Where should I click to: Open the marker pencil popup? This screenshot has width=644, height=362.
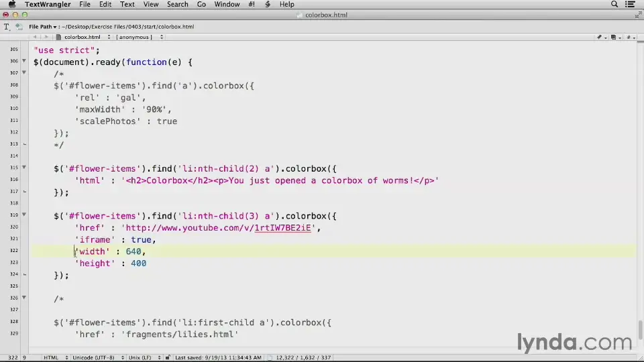point(601,37)
